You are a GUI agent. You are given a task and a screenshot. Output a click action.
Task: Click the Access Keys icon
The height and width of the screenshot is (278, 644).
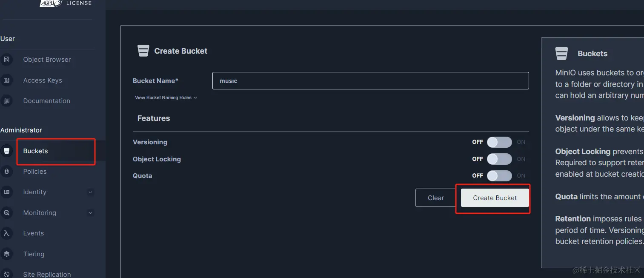(8, 80)
